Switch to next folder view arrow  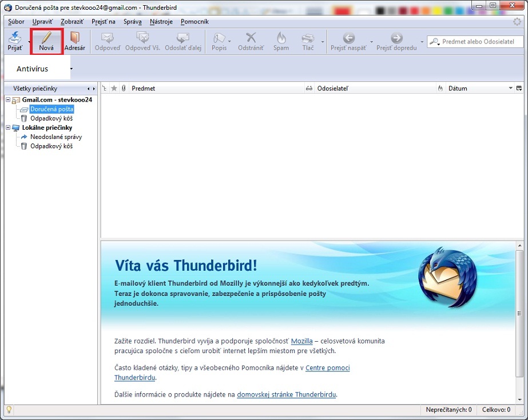point(94,89)
